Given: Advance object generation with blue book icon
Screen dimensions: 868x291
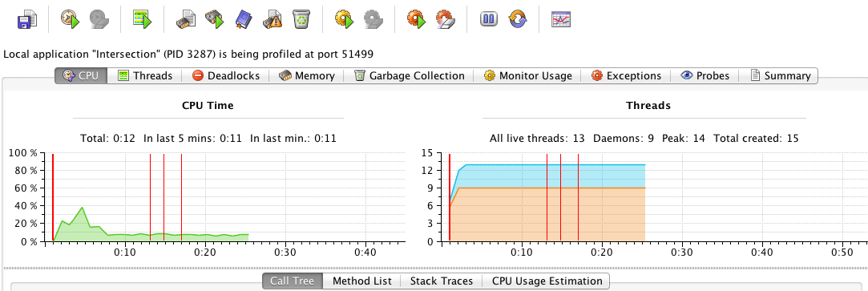Looking at the screenshot, I should (244, 19).
